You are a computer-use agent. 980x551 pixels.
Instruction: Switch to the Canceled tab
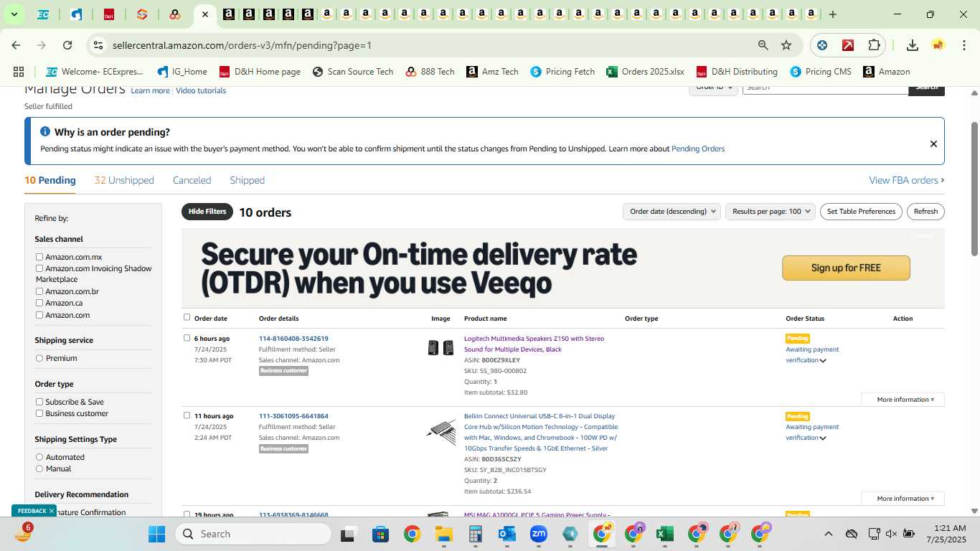pos(192,180)
